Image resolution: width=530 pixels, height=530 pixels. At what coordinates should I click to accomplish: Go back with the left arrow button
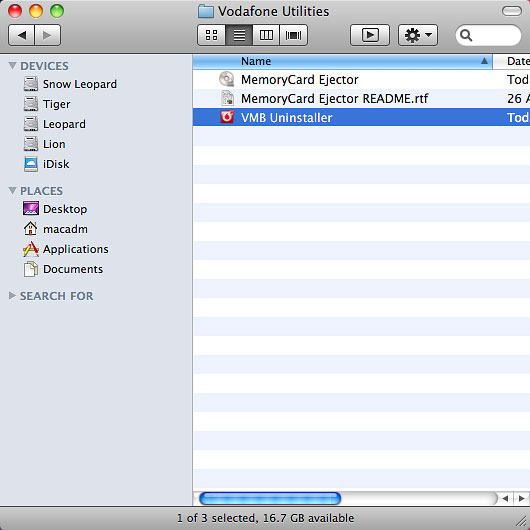click(x=21, y=35)
